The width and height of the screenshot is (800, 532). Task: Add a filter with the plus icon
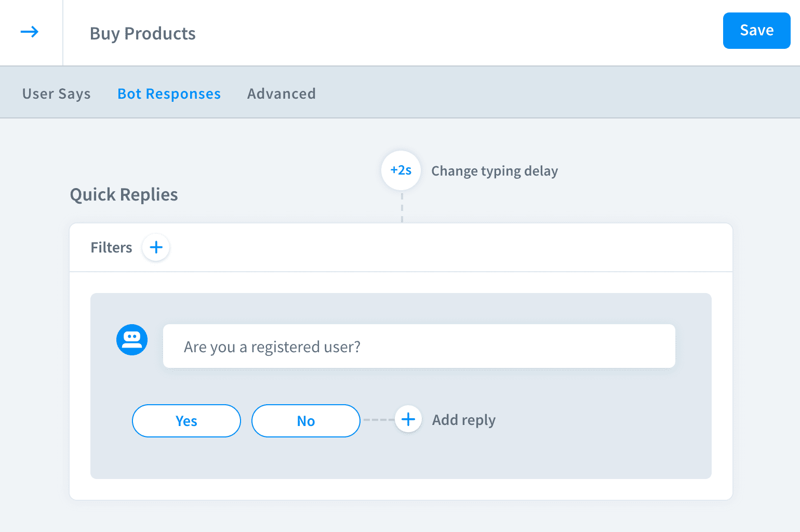(156, 247)
